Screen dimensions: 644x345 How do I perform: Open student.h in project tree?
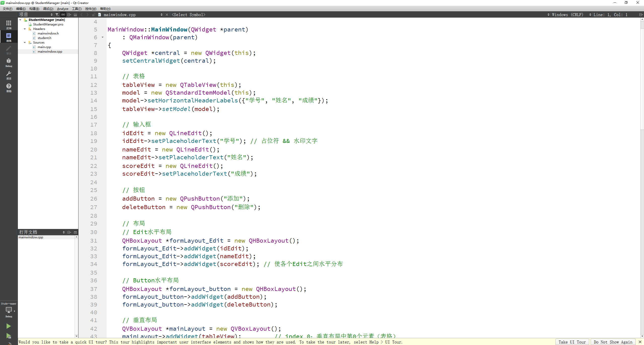coord(44,38)
